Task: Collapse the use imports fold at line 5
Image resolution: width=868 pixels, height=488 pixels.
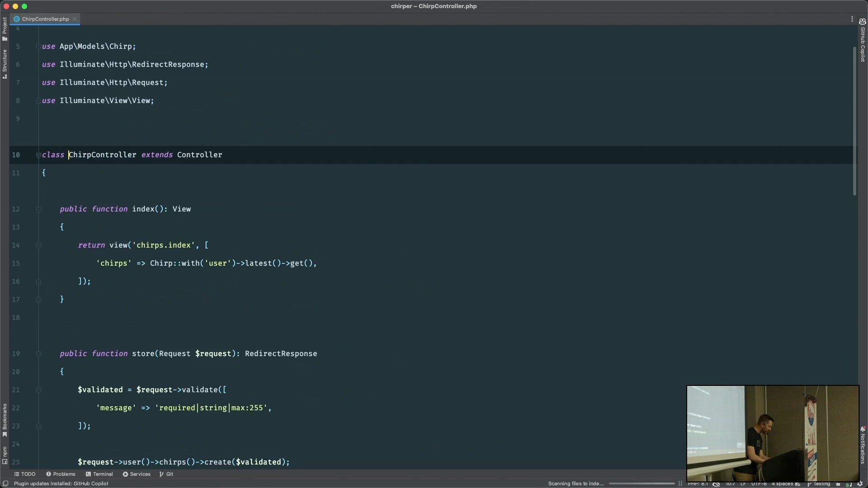Action: 38,47
